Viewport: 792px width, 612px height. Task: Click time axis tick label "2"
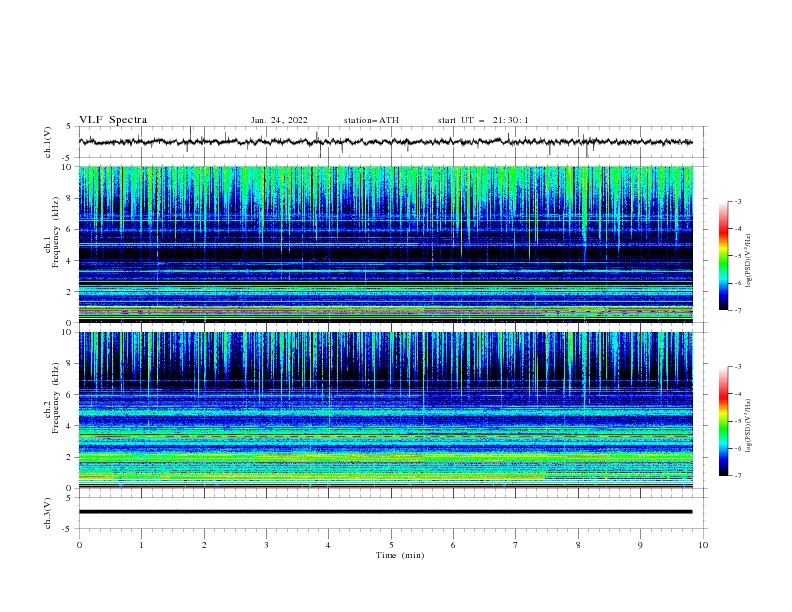click(x=204, y=545)
